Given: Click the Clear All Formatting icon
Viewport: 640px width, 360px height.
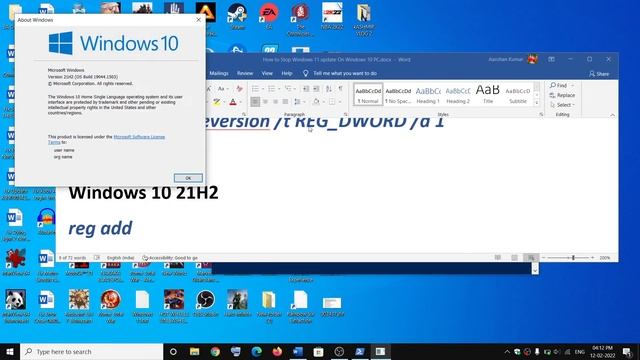Looking at the screenshot, I should click(x=240, y=89).
